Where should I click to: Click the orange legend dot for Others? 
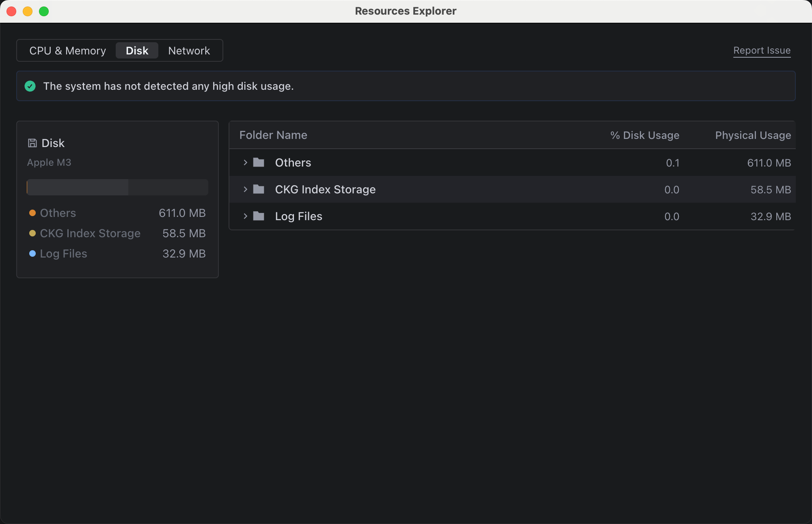(32, 212)
